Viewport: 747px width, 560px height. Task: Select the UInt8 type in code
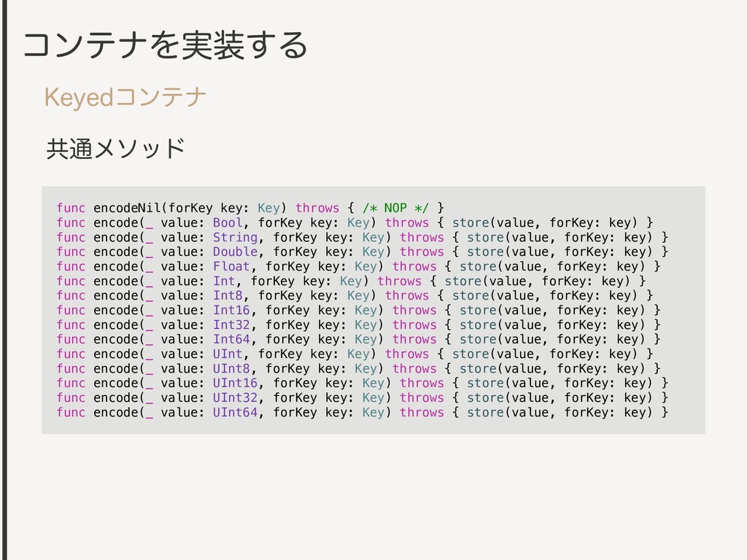point(231,368)
